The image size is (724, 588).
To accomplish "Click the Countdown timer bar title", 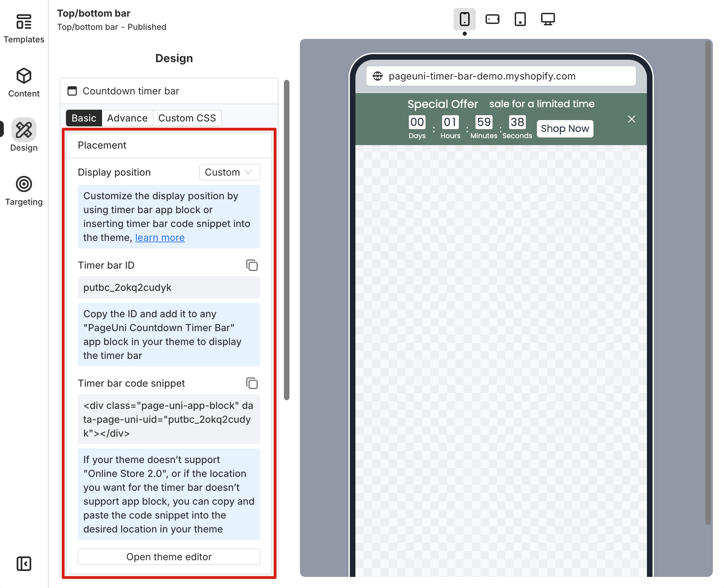I will coord(131,91).
